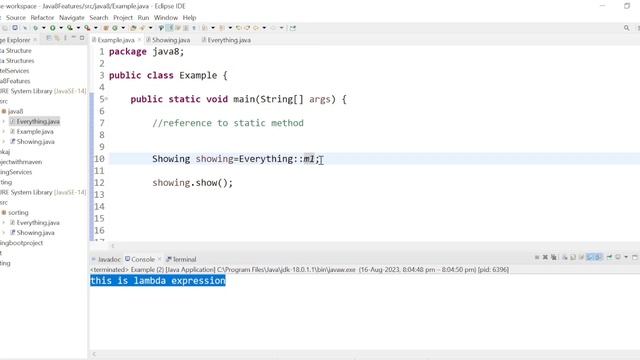Image resolution: width=640 pixels, height=360 pixels.
Task: Select the sorting package in tree
Action: tap(15, 212)
